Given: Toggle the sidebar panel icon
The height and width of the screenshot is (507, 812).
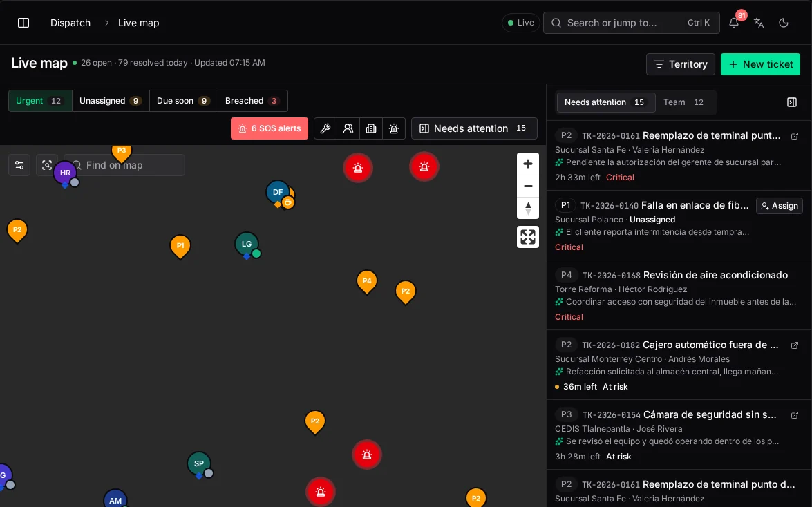Looking at the screenshot, I should click(x=23, y=23).
